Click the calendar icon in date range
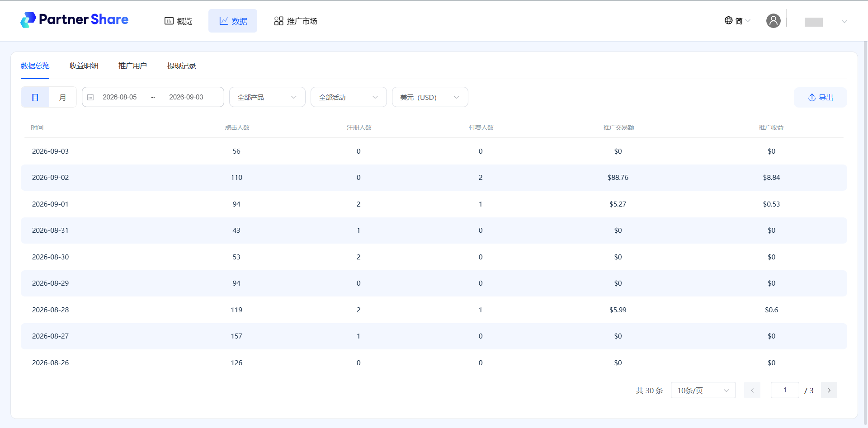Viewport: 868px width, 428px height. (90, 97)
